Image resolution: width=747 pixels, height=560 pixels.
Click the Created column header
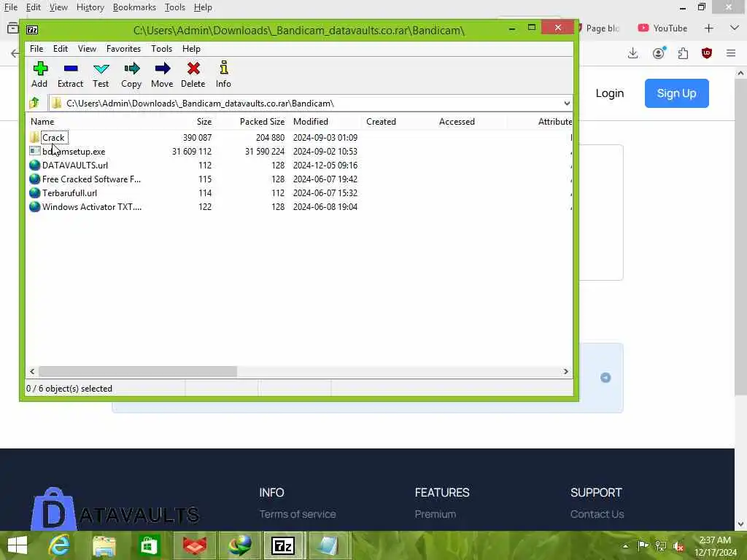(381, 122)
